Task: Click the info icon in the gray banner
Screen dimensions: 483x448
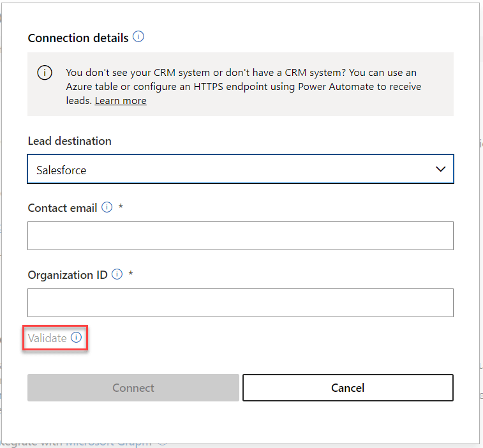Action: 45,72
